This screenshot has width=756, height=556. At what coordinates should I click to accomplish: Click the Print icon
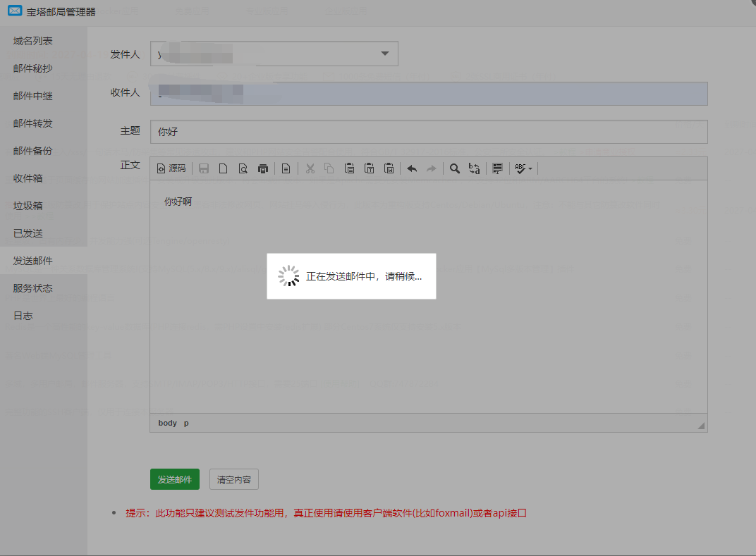click(263, 168)
